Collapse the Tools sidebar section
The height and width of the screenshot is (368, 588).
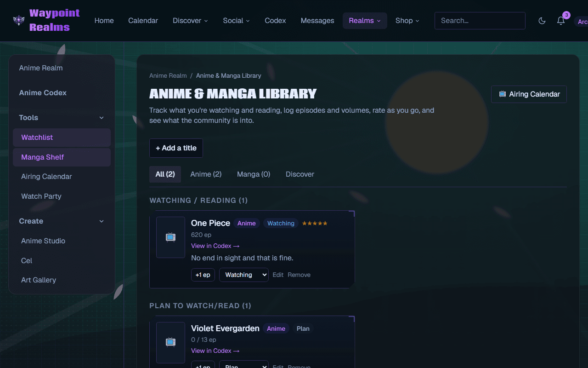click(62, 118)
